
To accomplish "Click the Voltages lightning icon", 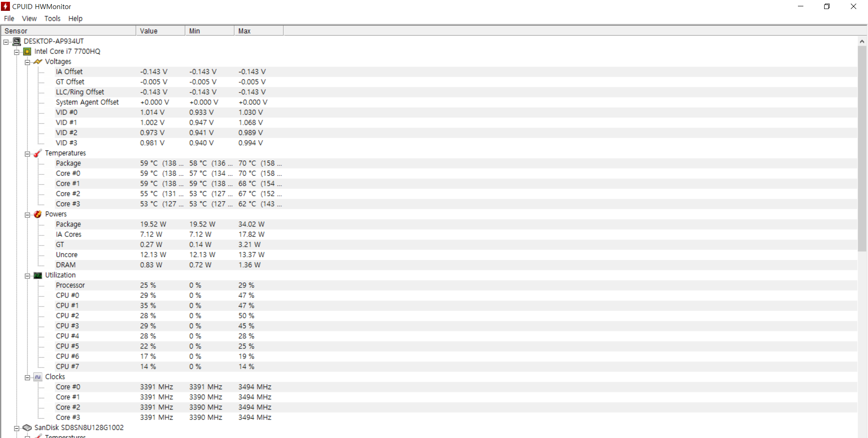I will point(38,61).
